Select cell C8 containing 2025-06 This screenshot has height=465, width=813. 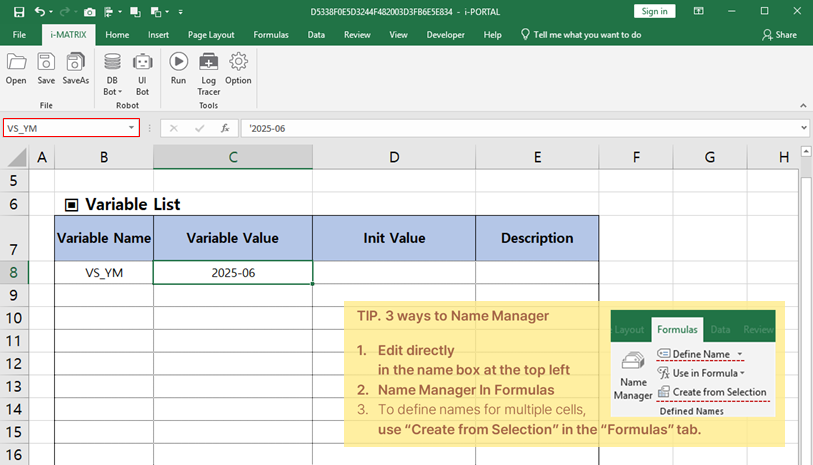coord(232,272)
